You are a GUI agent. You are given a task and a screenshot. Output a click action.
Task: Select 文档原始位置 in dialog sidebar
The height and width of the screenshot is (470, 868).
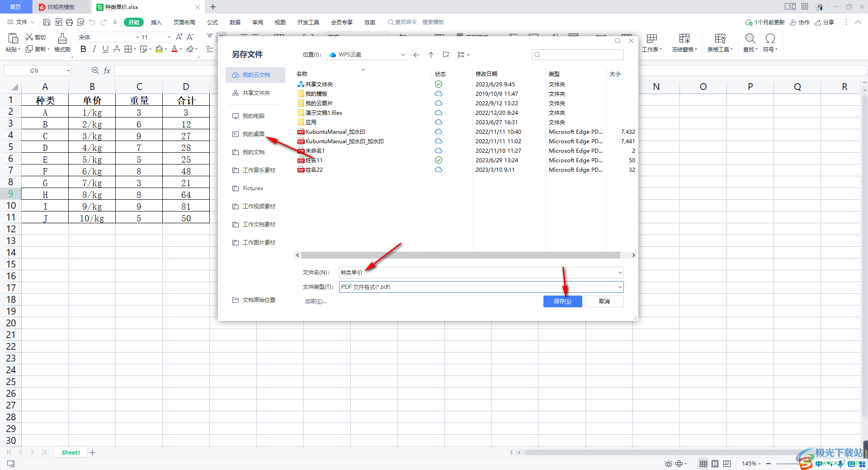click(x=255, y=300)
